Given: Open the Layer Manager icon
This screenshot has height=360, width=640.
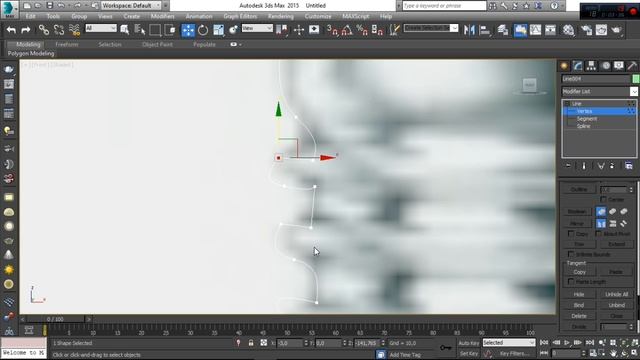Looking at the screenshot, I should pyautogui.click(x=503, y=30).
